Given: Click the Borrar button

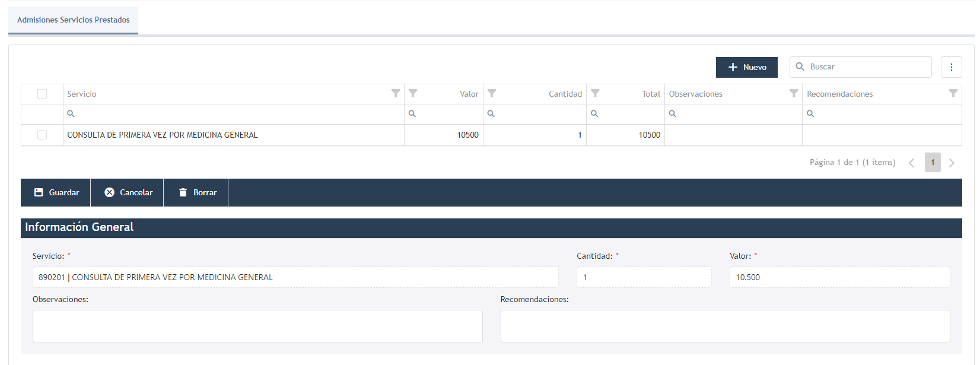Looking at the screenshot, I should [x=196, y=192].
